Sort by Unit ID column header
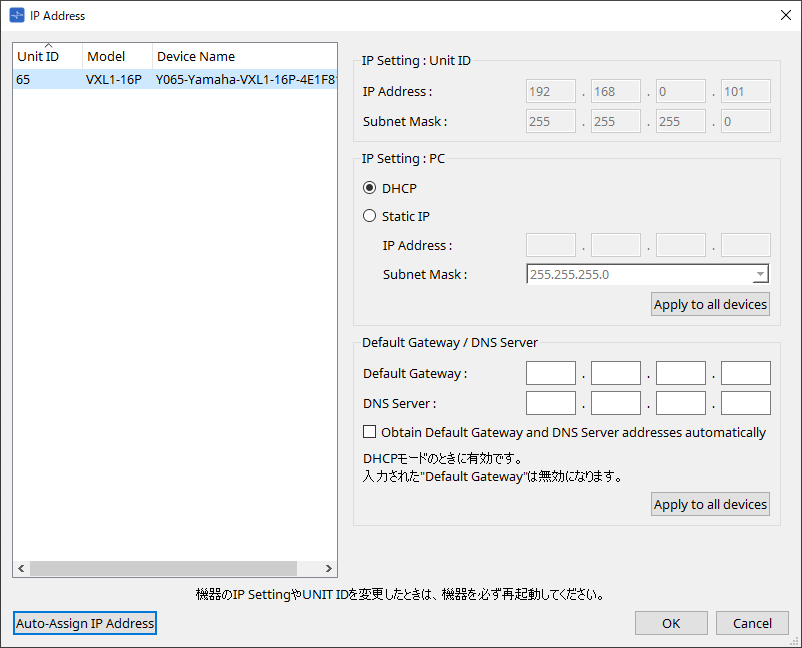 [x=47, y=57]
